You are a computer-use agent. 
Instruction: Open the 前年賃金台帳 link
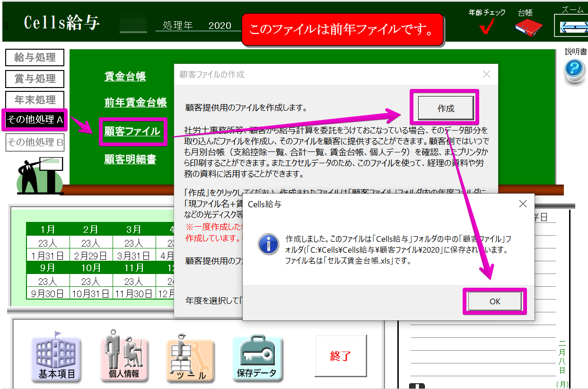coord(135,103)
